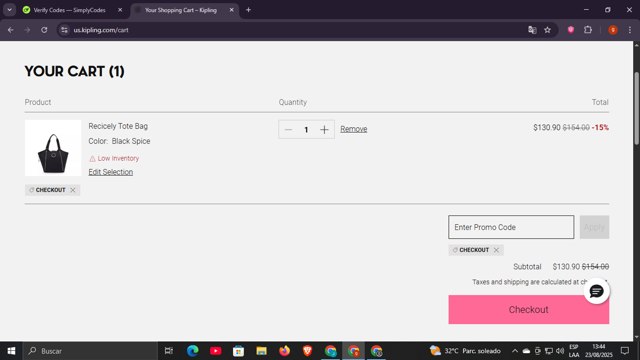The image size is (640, 360).
Task: Open File Explorer from taskbar
Action: [x=261, y=351]
